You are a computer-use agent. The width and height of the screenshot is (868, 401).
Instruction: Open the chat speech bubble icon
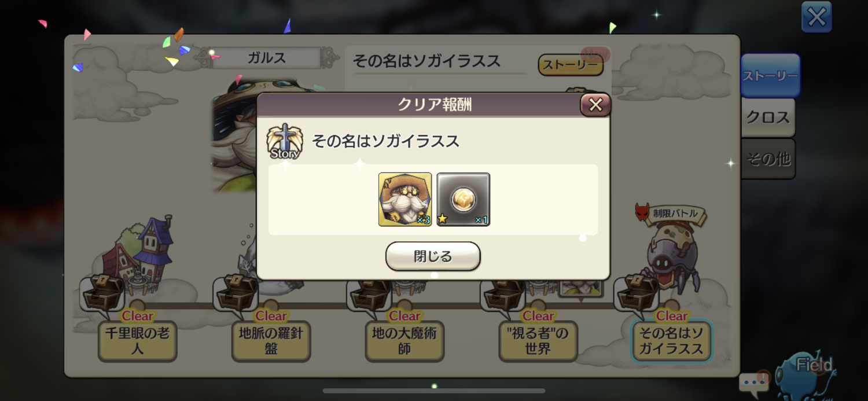point(754,382)
